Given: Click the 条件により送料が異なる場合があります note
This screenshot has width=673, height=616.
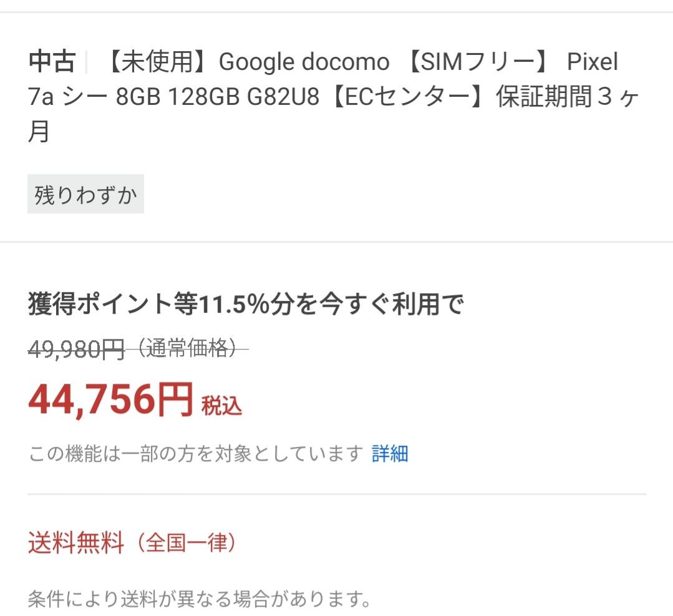Looking at the screenshot, I should point(198,600).
